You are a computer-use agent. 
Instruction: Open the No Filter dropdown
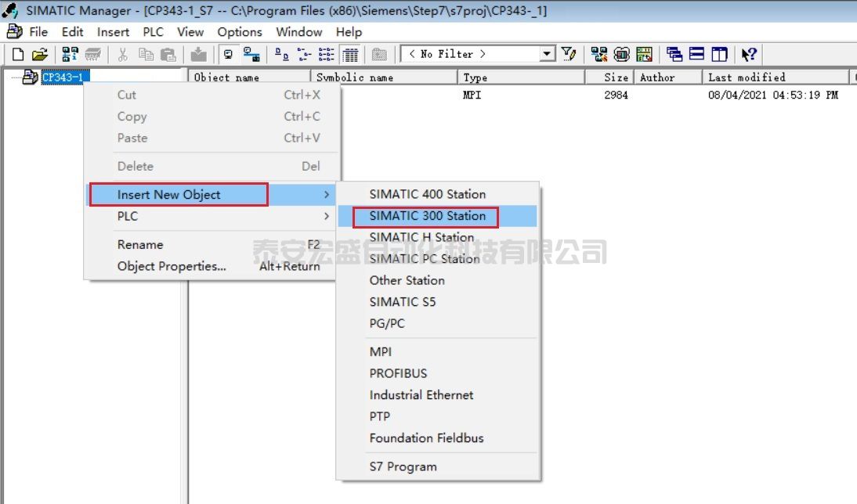pos(548,54)
